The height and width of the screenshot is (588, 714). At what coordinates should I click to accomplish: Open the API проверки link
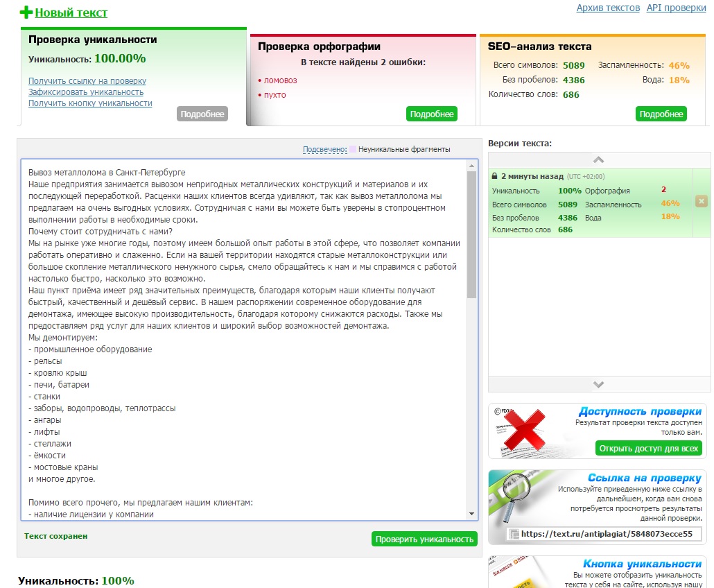point(676,8)
